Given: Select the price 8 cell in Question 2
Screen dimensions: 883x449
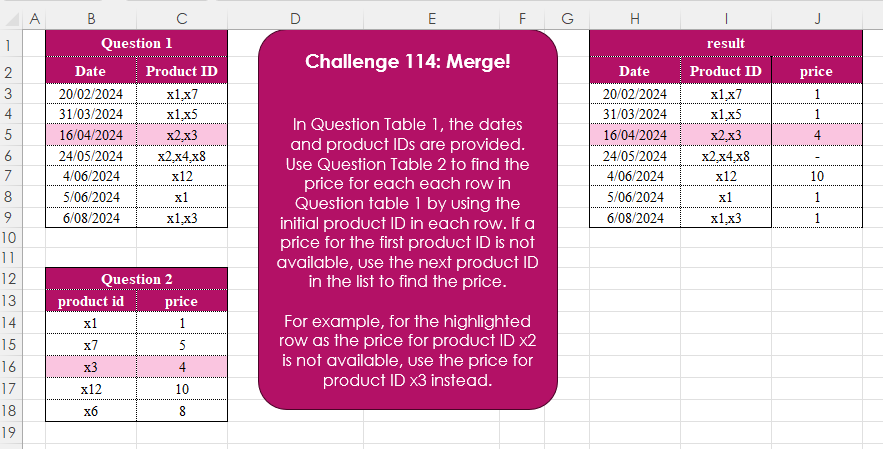Looking at the screenshot, I should pos(181,409).
